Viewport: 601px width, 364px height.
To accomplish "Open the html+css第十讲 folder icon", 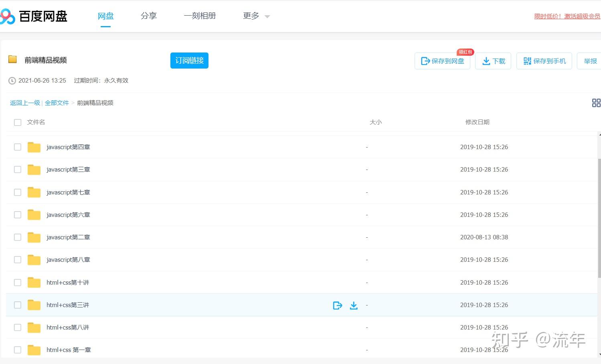I will tap(34, 283).
